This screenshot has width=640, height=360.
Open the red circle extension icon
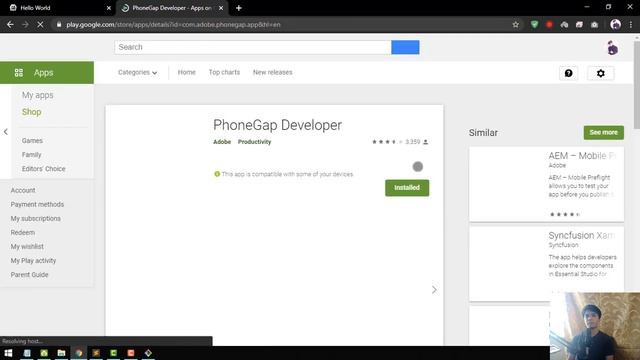point(549,24)
